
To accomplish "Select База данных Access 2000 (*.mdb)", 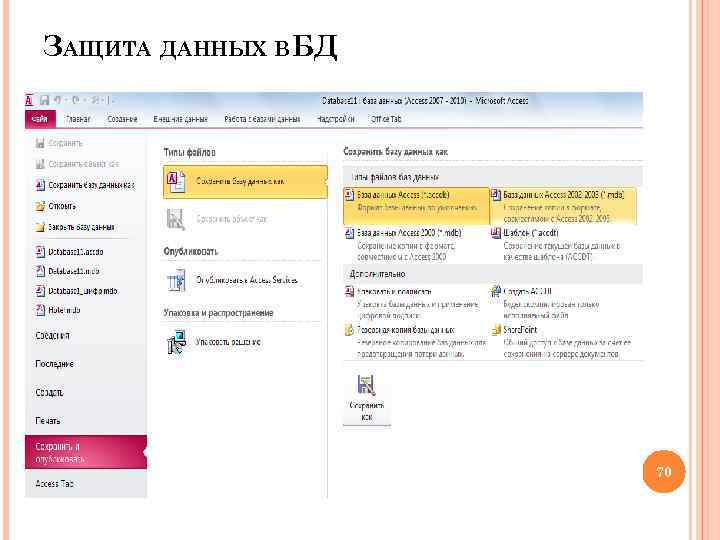I will pyautogui.click(x=416, y=244).
